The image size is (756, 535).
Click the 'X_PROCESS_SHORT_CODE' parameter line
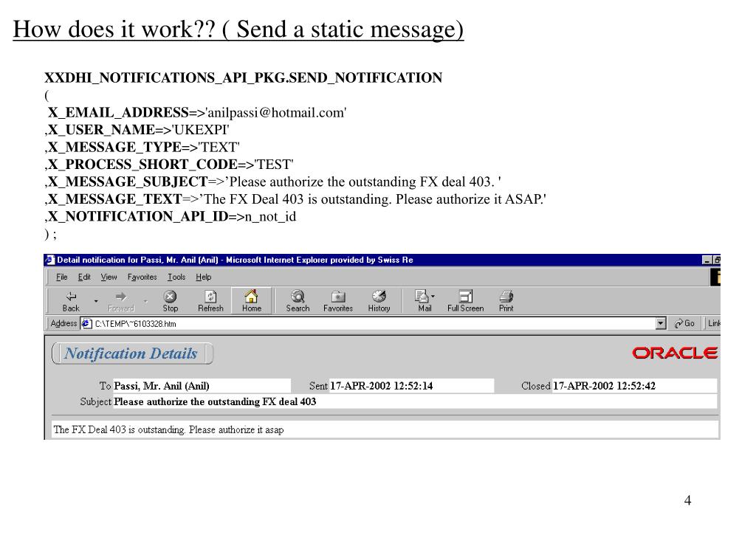169,165
